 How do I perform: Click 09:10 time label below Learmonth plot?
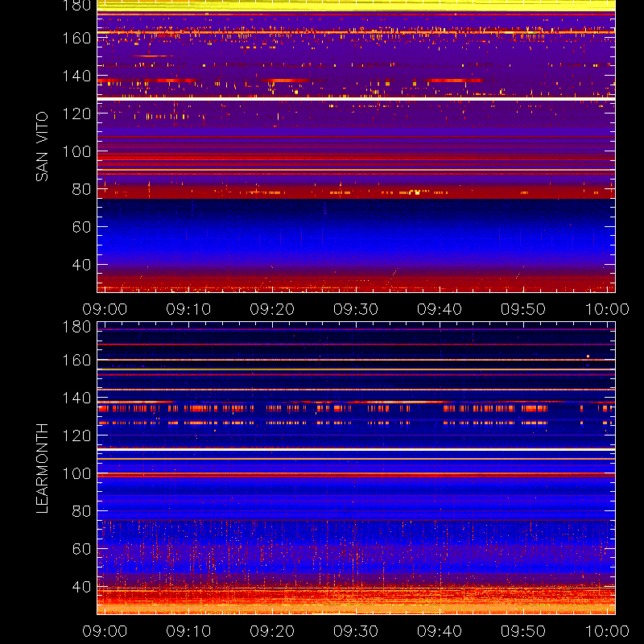(x=188, y=631)
